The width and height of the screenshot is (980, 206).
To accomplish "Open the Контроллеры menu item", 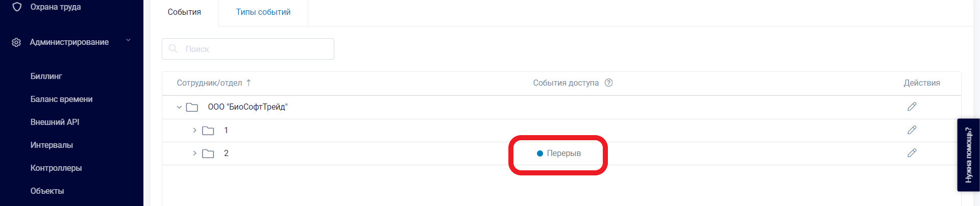I will [56, 168].
